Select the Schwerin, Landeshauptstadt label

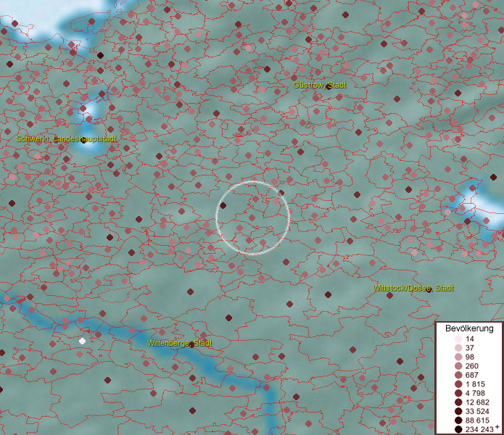[x=66, y=138]
